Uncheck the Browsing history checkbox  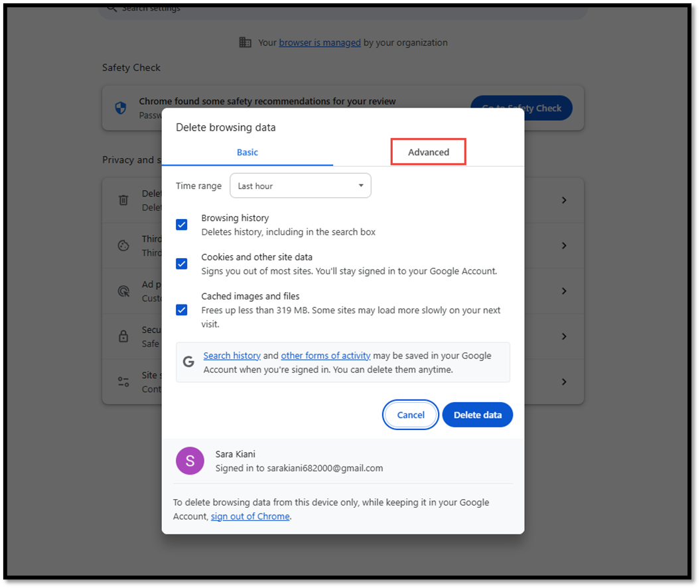click(182, 224)
